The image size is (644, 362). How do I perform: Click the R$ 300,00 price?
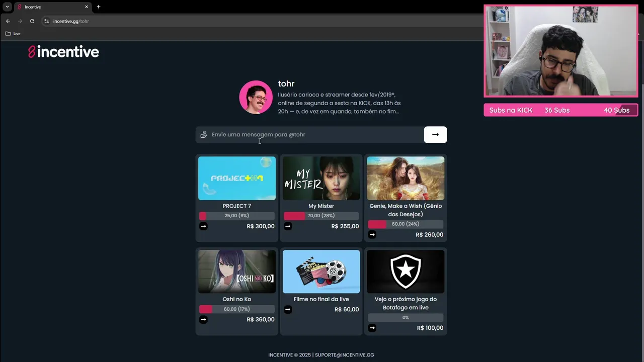(x=261, y=226)
